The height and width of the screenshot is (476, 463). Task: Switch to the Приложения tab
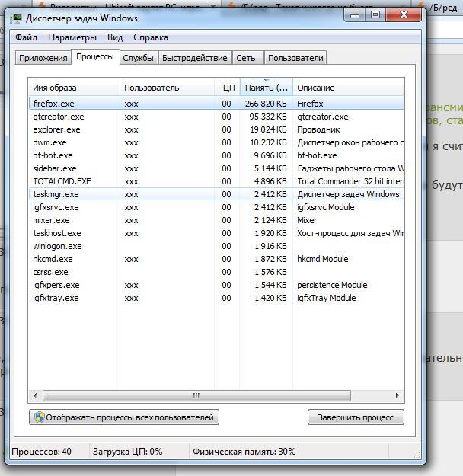pyautogui.click(x=43, y=58)
